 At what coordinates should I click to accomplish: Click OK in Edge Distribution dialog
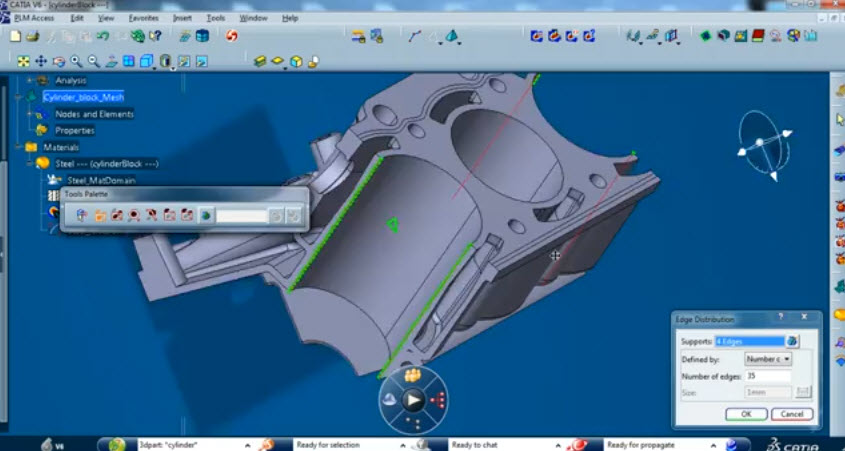pyautogui.click(x=746, y=414)
